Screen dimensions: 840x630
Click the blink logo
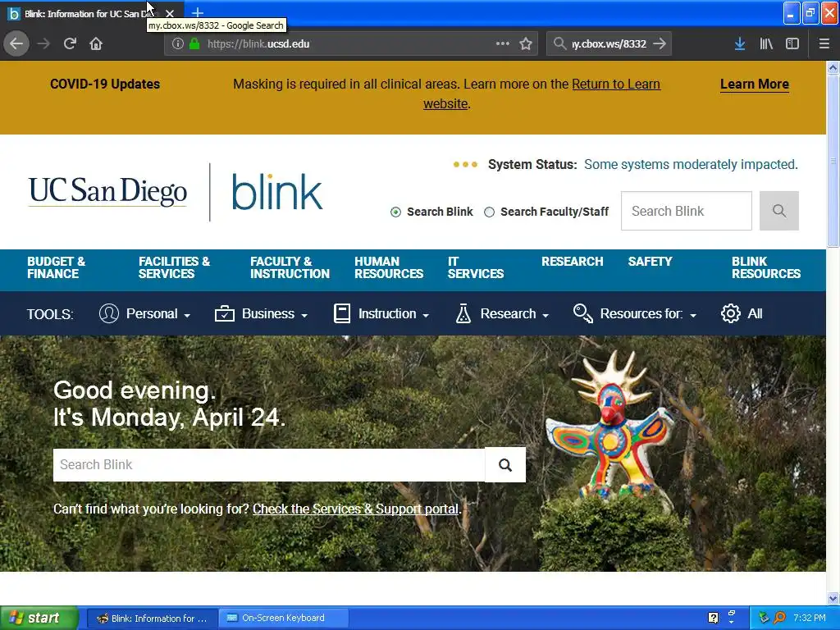point(277,192)
